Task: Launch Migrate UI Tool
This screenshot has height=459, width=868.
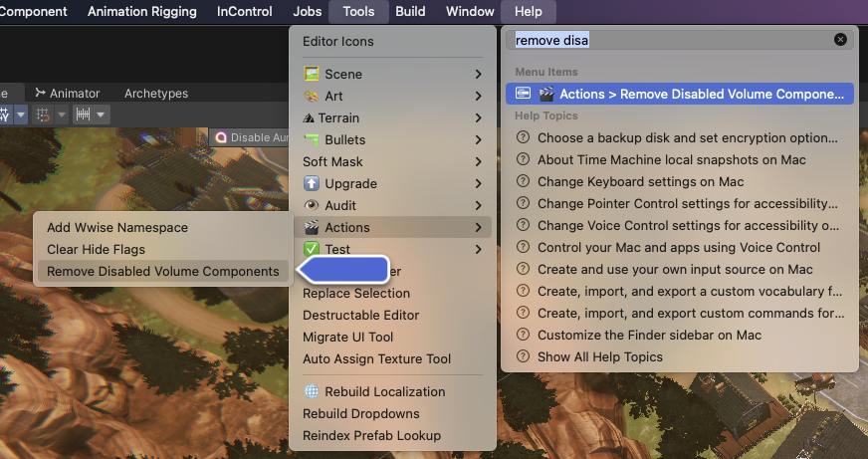Action: pyautogui.click(x=392, y=337)
